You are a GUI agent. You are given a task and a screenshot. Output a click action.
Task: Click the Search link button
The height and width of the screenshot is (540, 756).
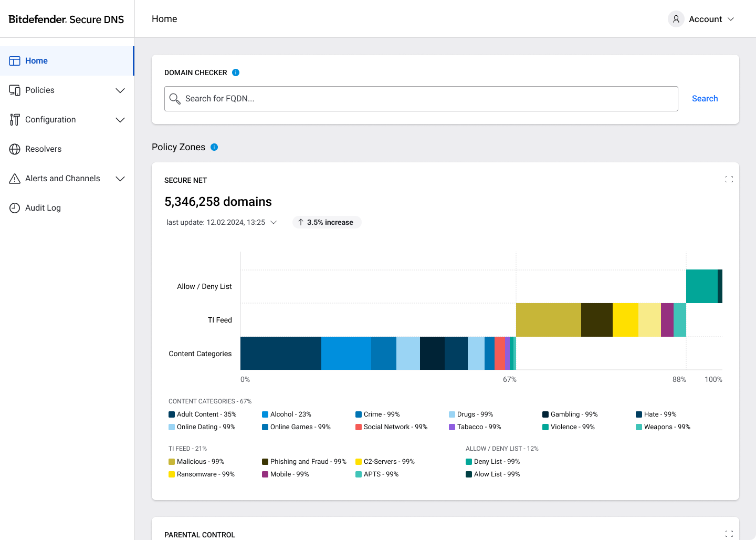point(705,99)
